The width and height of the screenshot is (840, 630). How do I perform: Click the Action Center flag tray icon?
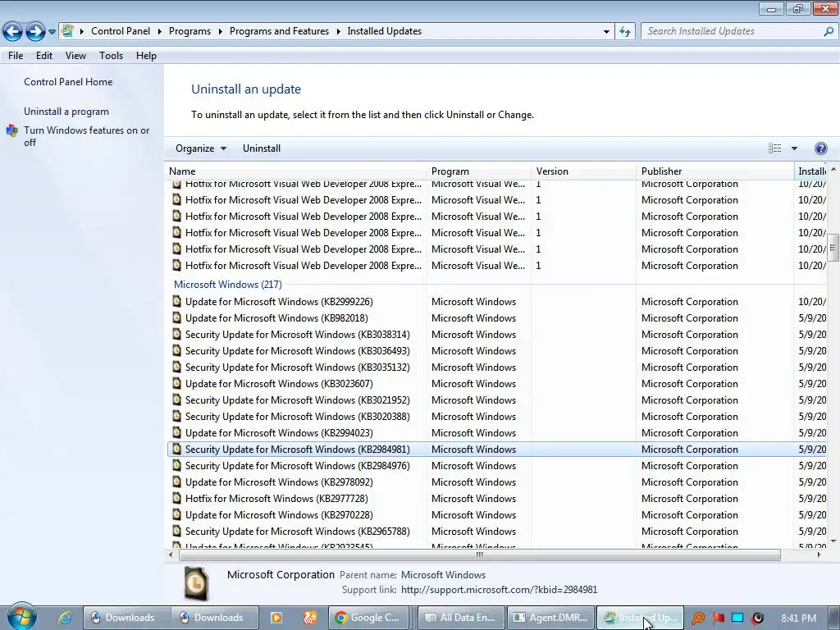718,618
